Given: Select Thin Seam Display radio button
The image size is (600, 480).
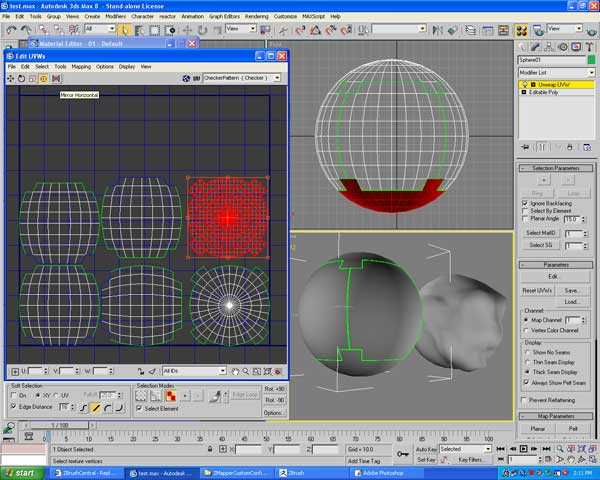Looking at the screenshot, I should pyautogui.click(x=528, y=362).
